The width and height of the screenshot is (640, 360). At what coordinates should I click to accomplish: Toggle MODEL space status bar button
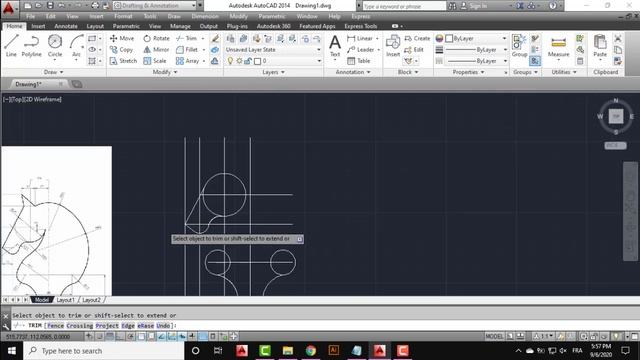click(x=494, y=336)
